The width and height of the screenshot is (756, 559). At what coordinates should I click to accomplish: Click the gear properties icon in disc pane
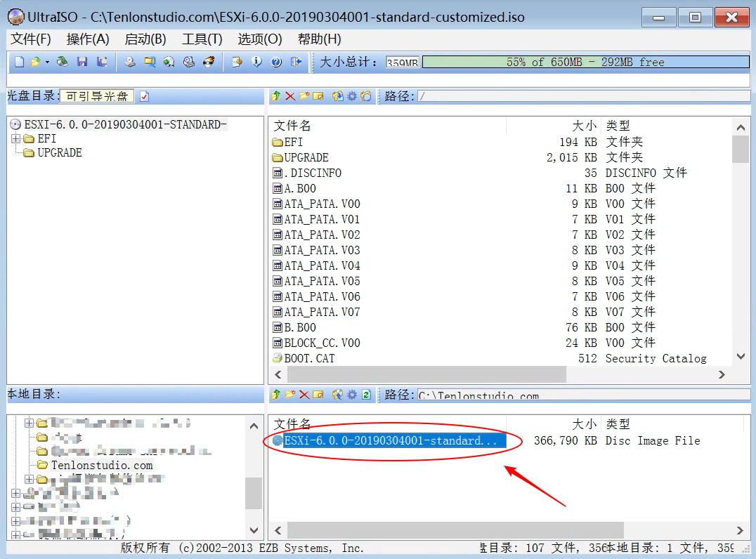coord(352,96)
